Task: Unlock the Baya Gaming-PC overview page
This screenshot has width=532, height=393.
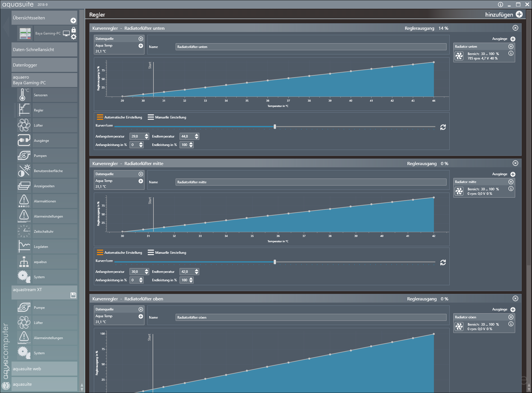Action: click(x=74, y=30)
